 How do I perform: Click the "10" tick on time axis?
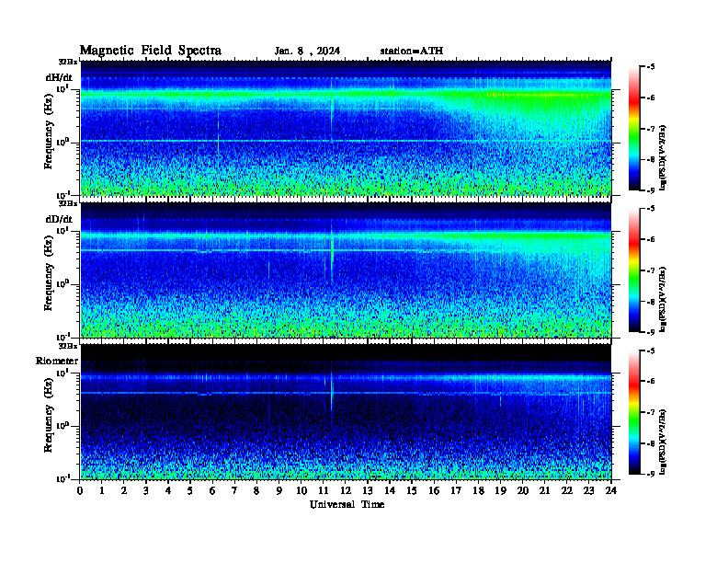click(301, 490)
